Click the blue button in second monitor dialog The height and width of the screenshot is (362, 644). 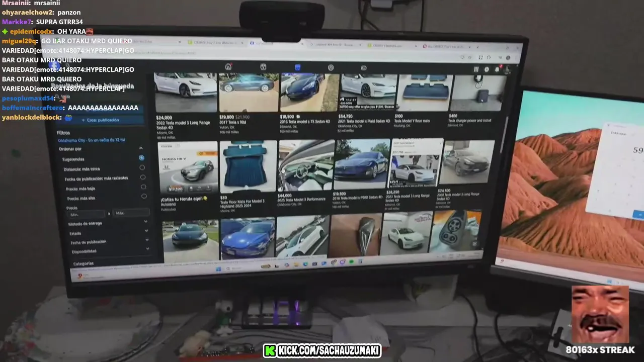pyautogui.click(x=639, y=214)
